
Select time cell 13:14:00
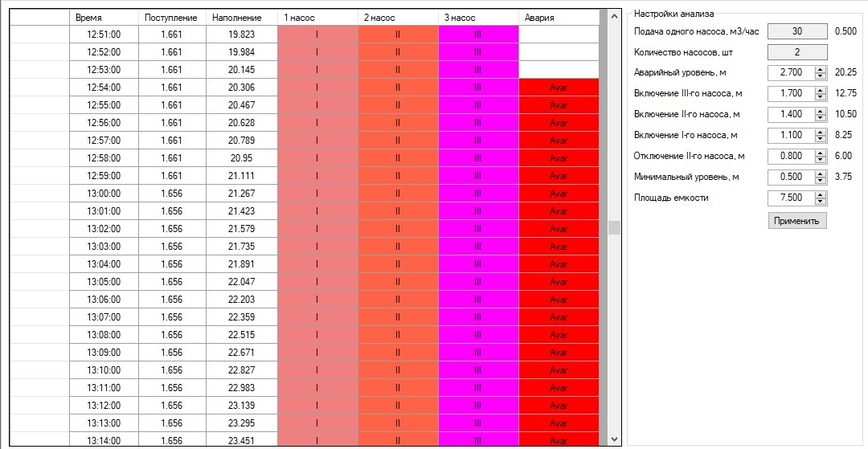coord(104,440)
